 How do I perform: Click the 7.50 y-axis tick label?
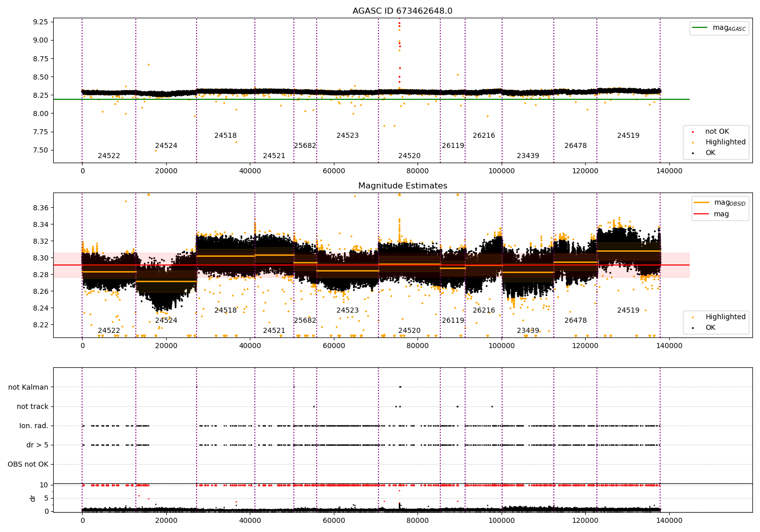(x=41, y=150)
